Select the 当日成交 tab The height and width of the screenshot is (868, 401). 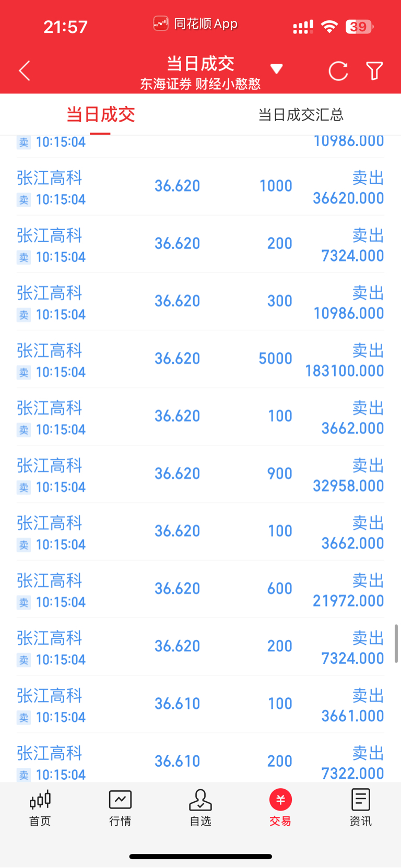[100, 115]
